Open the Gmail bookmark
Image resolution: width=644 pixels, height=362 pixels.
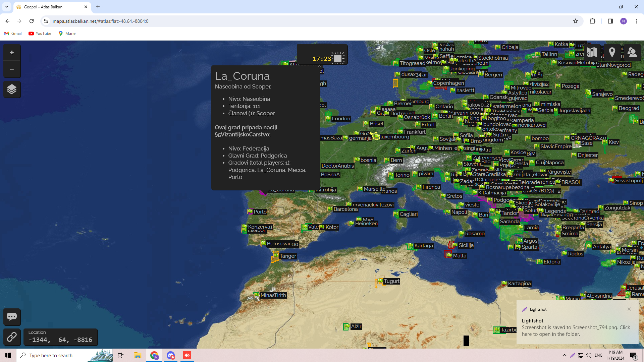coord(13,34)
